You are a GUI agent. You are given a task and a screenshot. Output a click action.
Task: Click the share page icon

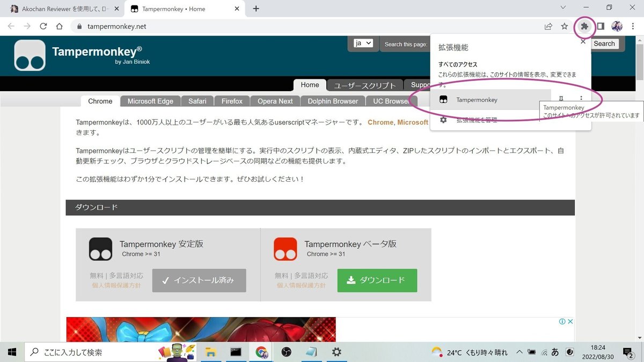(548, 26)
